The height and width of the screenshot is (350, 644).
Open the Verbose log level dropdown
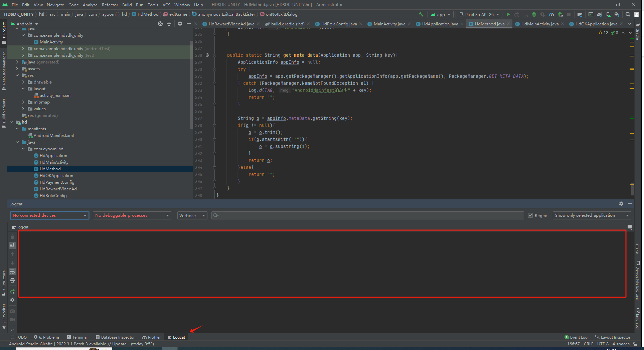coord(192,215)
